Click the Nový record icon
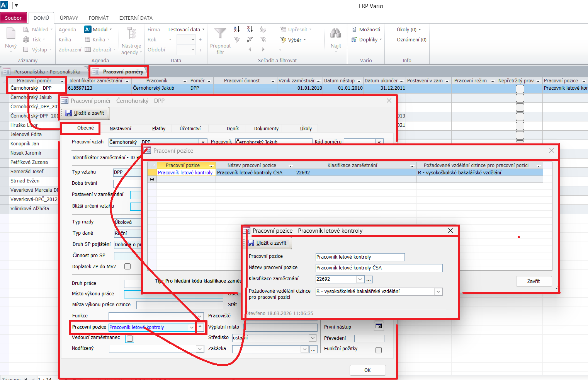 [x=11, y=34]
